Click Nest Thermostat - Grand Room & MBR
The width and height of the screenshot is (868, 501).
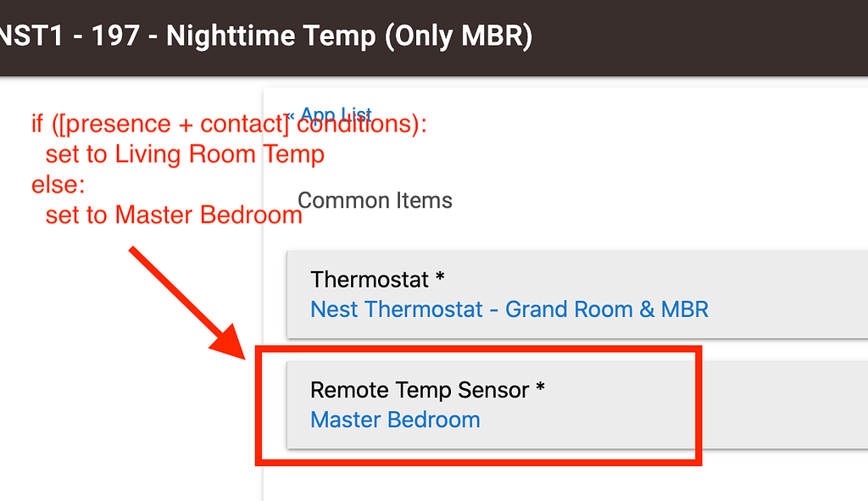509,309
